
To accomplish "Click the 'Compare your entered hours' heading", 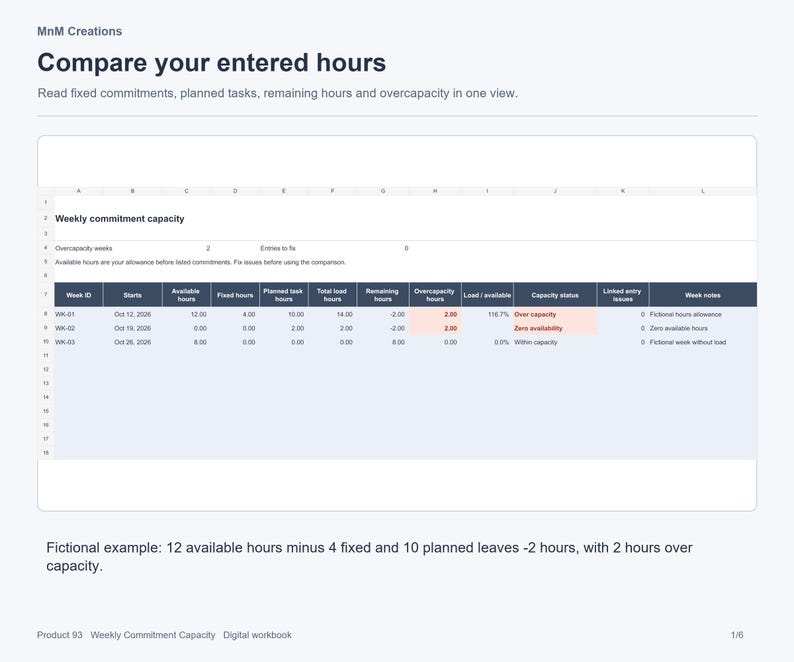I will [212, 63].
